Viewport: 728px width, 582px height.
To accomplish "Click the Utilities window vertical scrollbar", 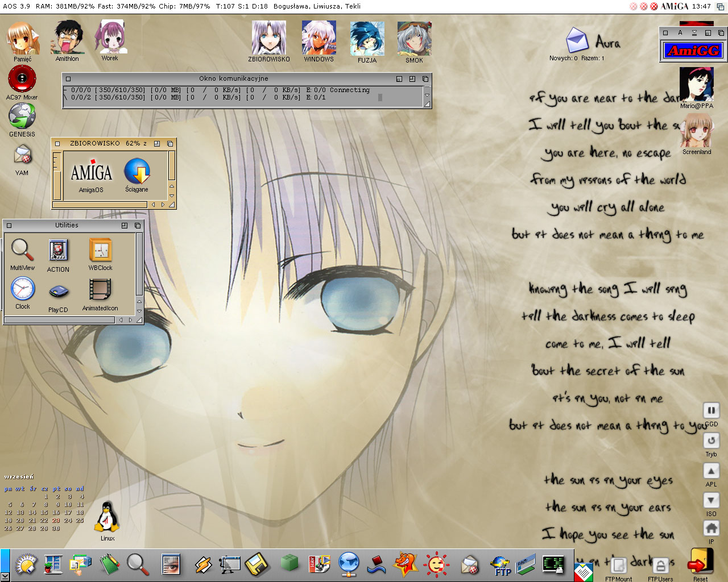I will tap(139, 265).
